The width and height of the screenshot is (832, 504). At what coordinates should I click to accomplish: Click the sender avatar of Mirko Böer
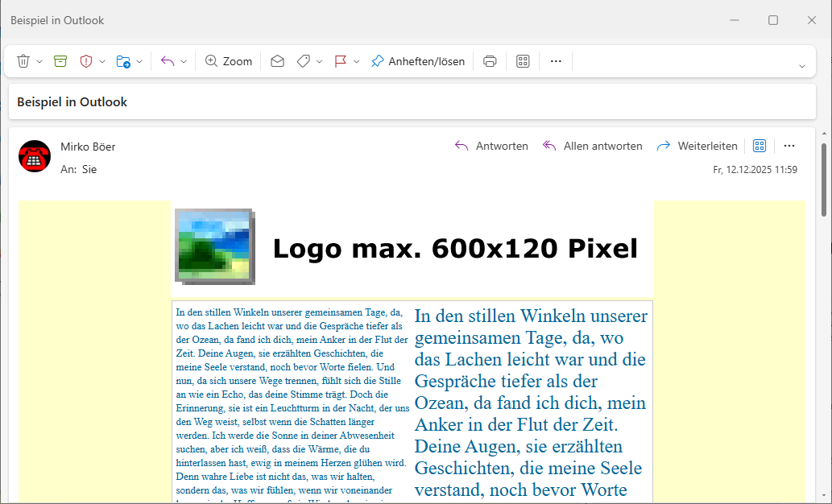(x=35, y=156)
